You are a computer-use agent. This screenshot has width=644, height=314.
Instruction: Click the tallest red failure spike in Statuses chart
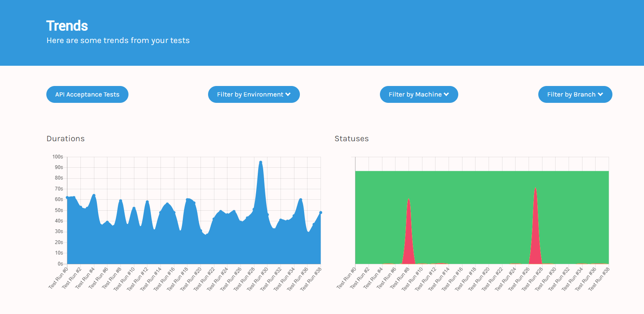[x=535, y=232]
